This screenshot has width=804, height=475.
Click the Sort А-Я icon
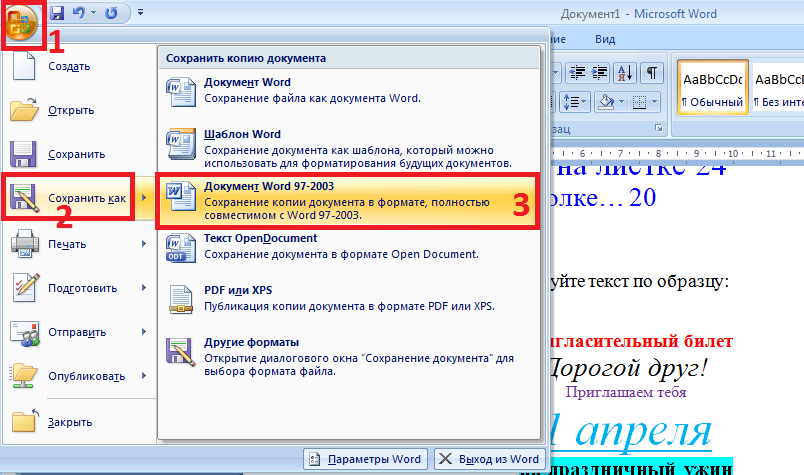click(x=625, y=73)
